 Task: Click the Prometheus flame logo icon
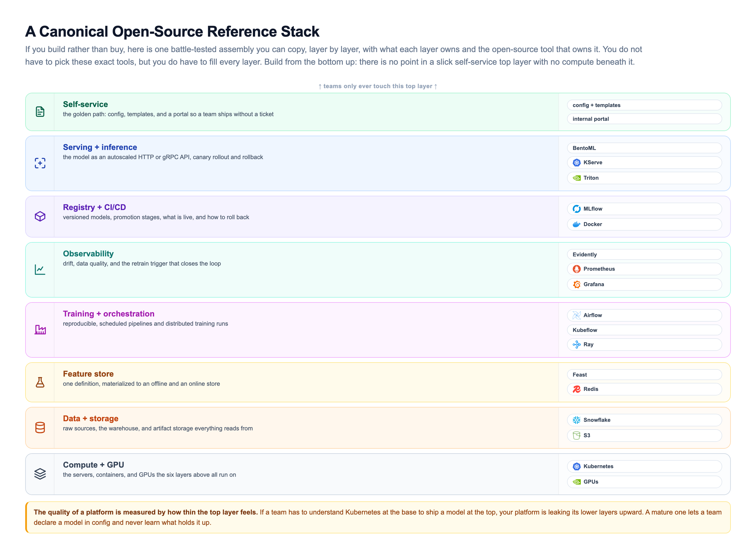[576, 269]
